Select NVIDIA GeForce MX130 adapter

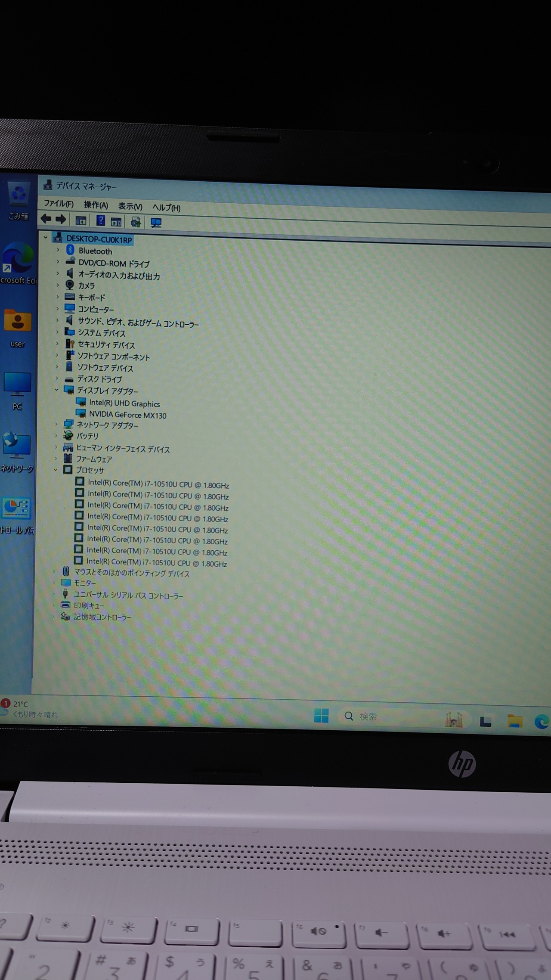[127, 415]
